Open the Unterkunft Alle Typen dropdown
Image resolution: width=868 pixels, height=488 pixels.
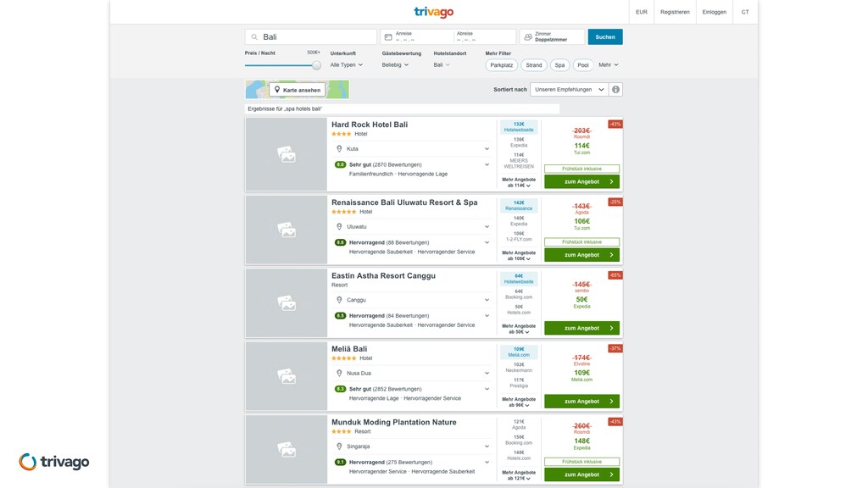347,64
